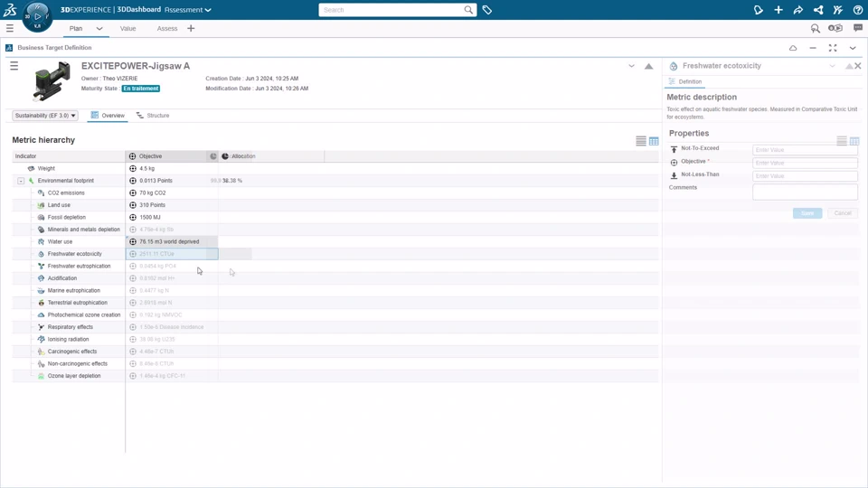This screenshot has width=868, height=488.
Task: Close the Freshwater ecotoxicity panel
Action: pos(858,66)
